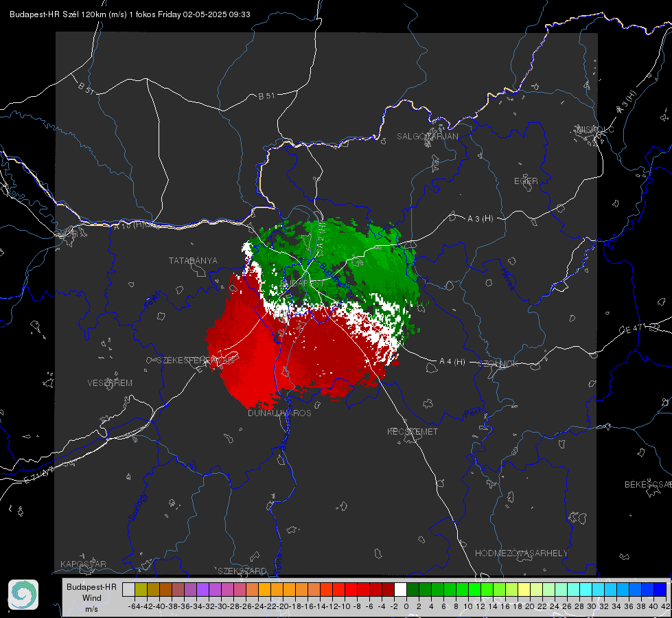Select the pale yellow swatch above 18 and 20
Viewport: 672px width, 618px height.
[524, 589]
